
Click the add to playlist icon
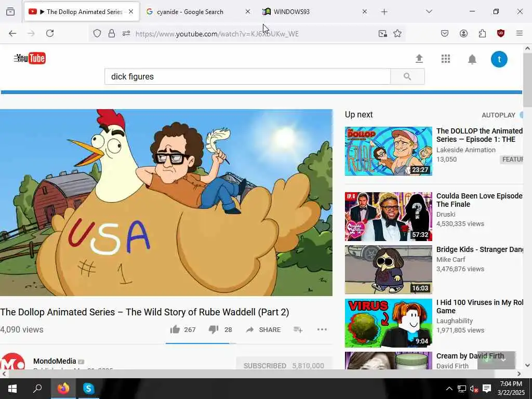coord(298,329)
